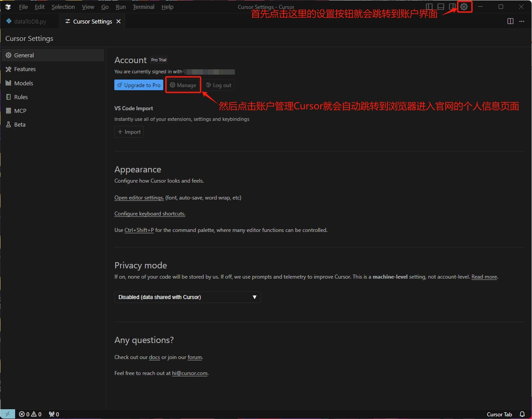Viewport: 532px width, 419px height.
Task: Toggle secondary sidebar layout icon in title bar
Action: click(x=452, y=7)
